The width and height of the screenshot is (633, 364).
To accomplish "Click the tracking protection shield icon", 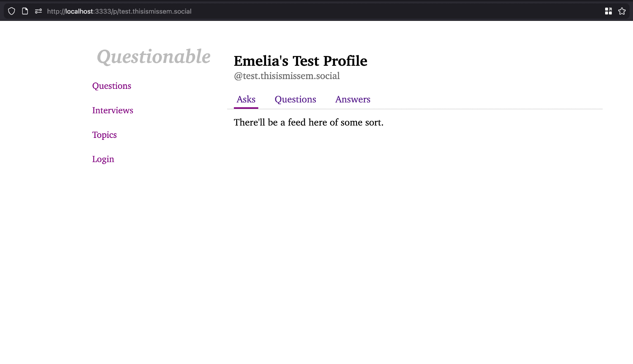I will point(12,11).
